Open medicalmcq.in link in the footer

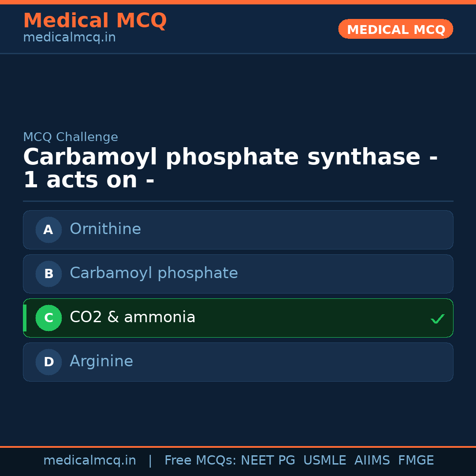point(89,461)
